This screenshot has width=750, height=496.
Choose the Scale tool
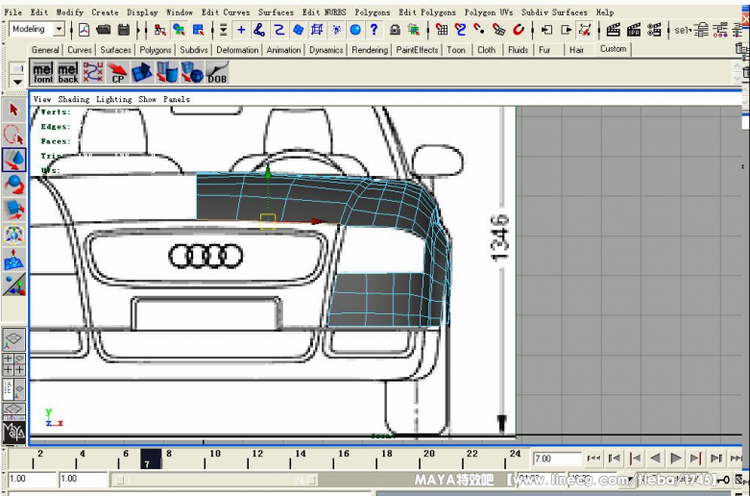coord(14,209)
